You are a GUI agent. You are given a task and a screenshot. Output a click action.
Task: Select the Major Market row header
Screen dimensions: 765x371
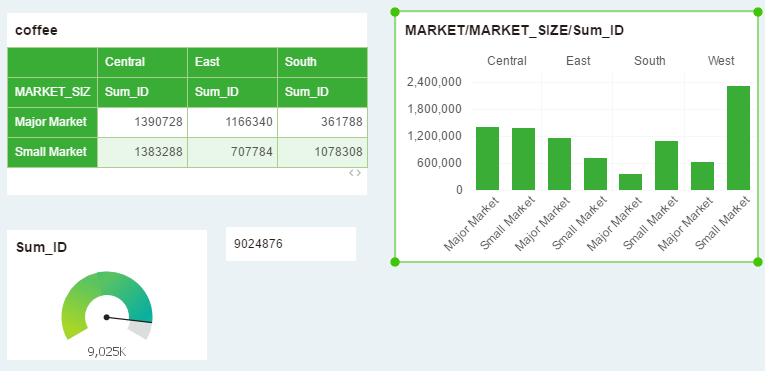tap(52, 122)
